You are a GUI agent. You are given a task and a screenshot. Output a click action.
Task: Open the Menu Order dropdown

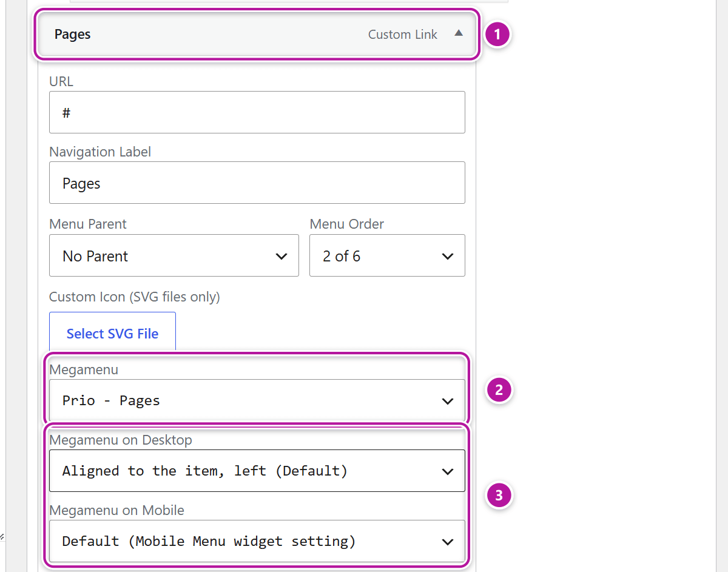click(x=387, y=255)
